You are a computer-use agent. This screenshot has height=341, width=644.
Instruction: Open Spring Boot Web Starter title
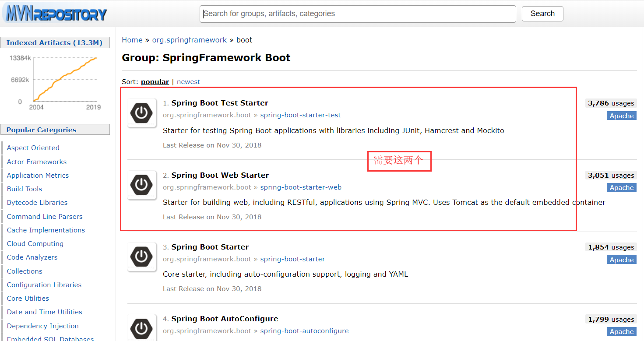(220, 175)
